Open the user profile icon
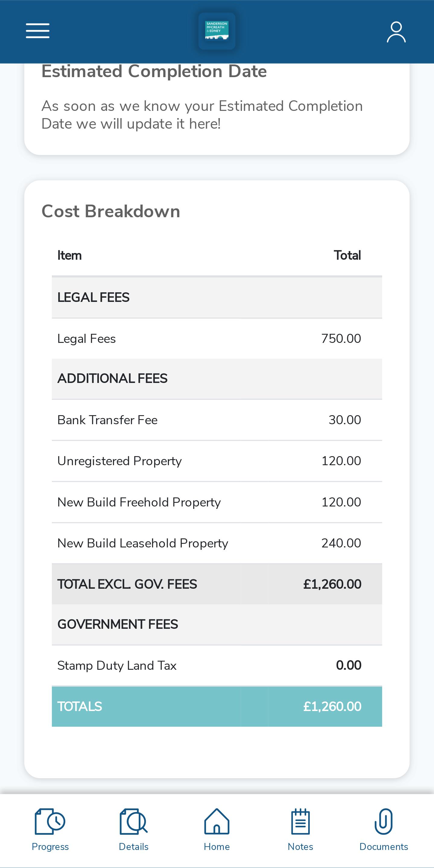This screenshot has width=434, height=868. click(x=396, y=32)
